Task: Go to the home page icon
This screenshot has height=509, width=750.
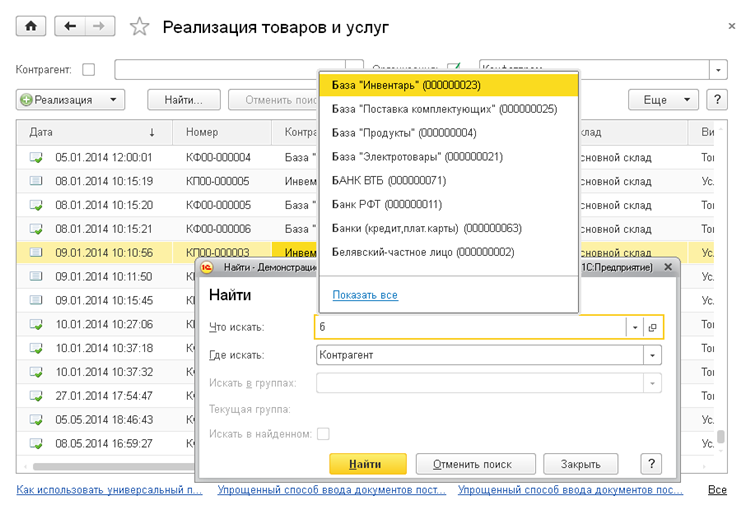Action: click(x=31, y=26)
